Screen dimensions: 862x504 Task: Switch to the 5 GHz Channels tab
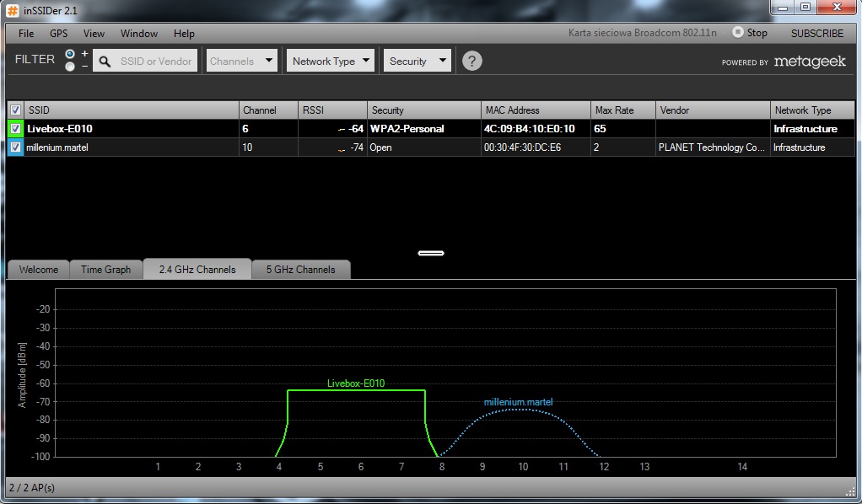[x=301, y=270]
